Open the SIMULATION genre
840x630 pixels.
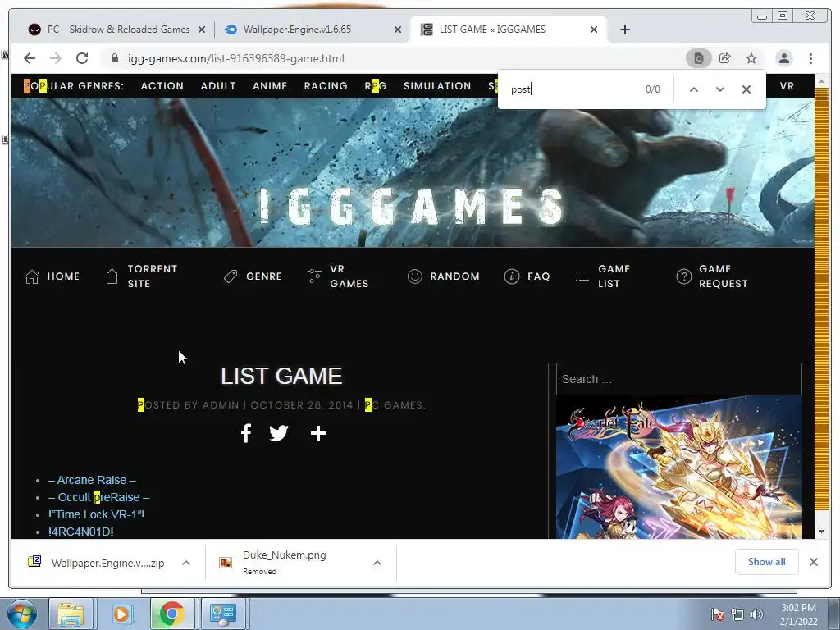[437, 85]
